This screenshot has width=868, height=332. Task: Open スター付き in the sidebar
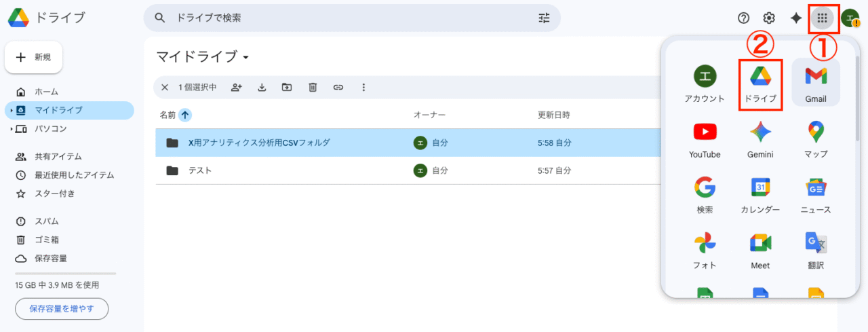click(x=54, y=193)
